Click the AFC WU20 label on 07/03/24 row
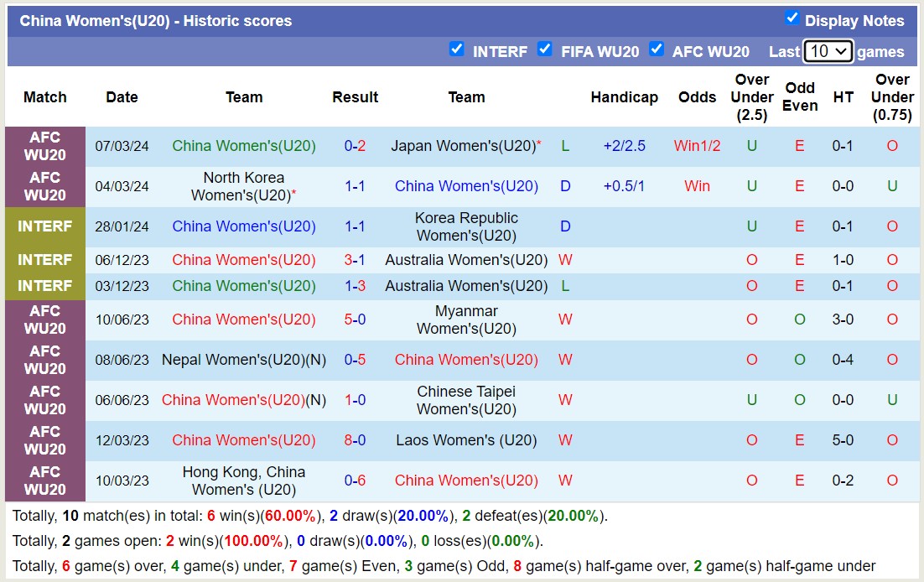This screenshot has height=582, width=924. coord(45,146)
